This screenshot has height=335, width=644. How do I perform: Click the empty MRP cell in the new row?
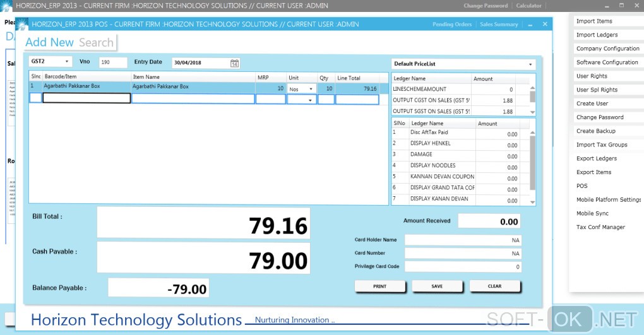[x=271, y=99]
